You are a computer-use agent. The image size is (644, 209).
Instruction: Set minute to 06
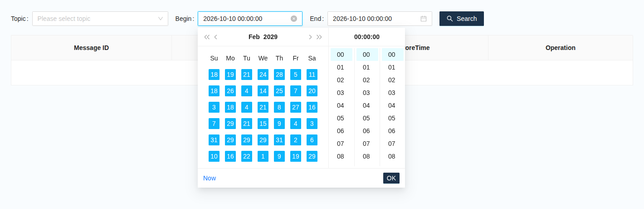366,131
